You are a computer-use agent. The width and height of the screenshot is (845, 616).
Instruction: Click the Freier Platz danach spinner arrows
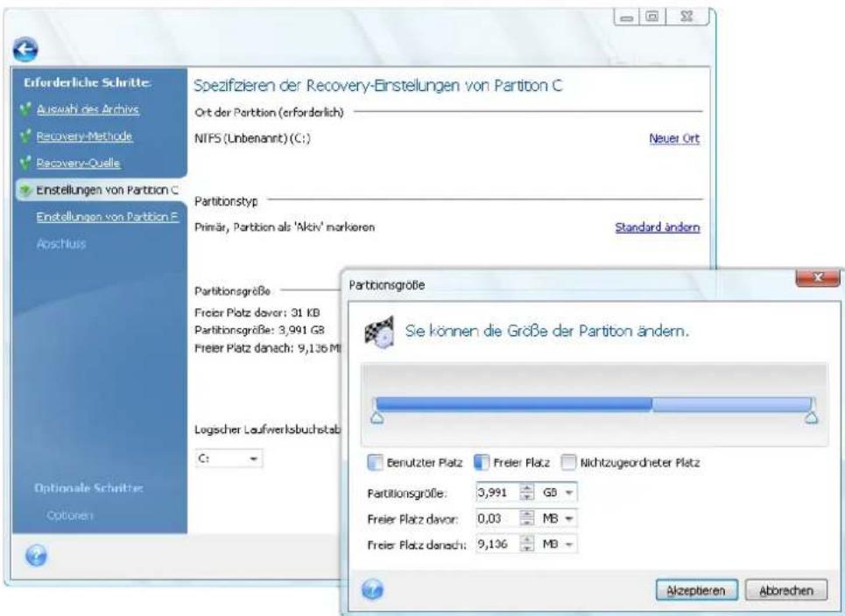(x=526, y=544)
